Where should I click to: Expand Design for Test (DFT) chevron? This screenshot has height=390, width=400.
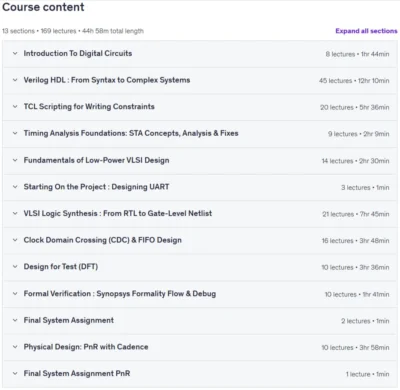(15, 267)
